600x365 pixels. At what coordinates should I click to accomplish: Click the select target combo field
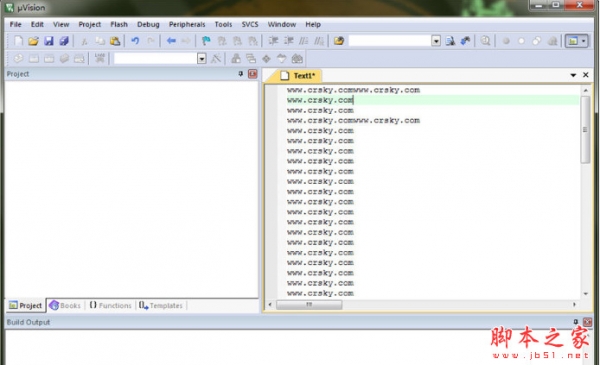[155, 59]
